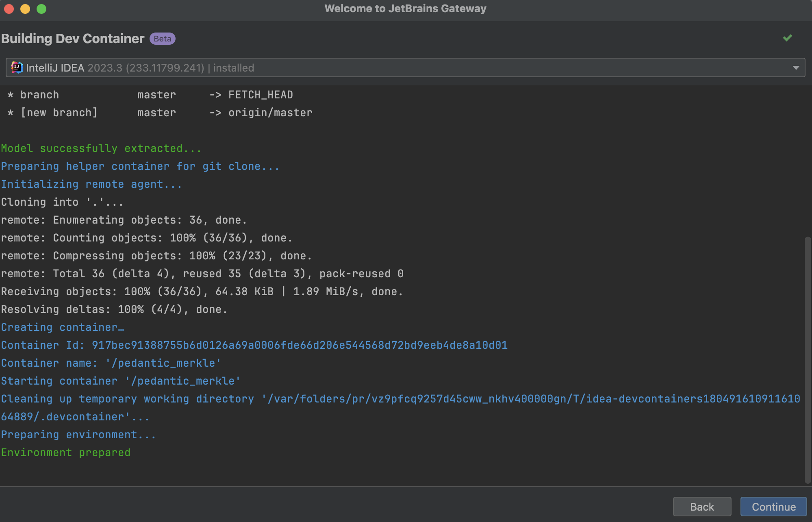812x522 pixels.
Task: Click the red close window button
Action: 9,9
